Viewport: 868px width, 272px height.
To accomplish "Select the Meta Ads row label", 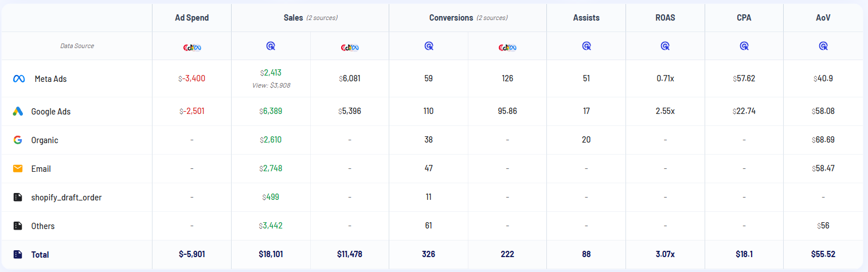I will click(x=50, y=79).
